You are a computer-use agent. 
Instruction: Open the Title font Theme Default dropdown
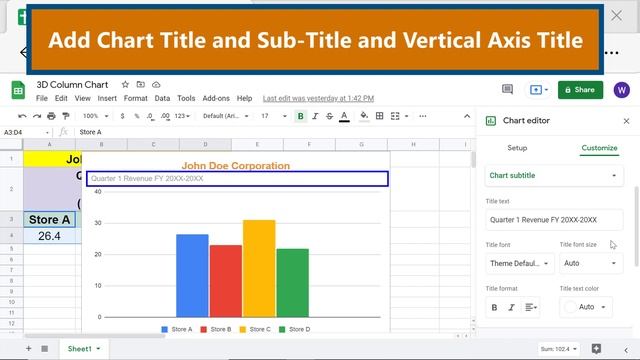(x=519, y=263)
